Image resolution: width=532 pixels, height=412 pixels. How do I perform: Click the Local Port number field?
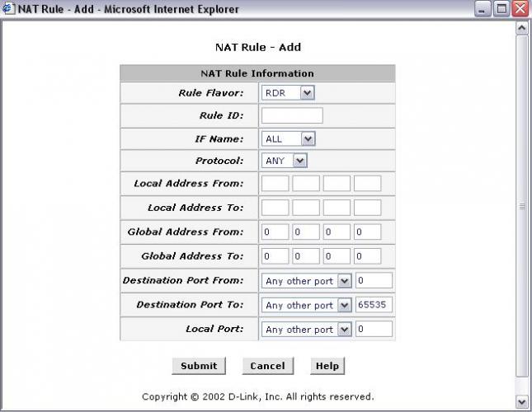pyautogui.click(x=374, y=329)
